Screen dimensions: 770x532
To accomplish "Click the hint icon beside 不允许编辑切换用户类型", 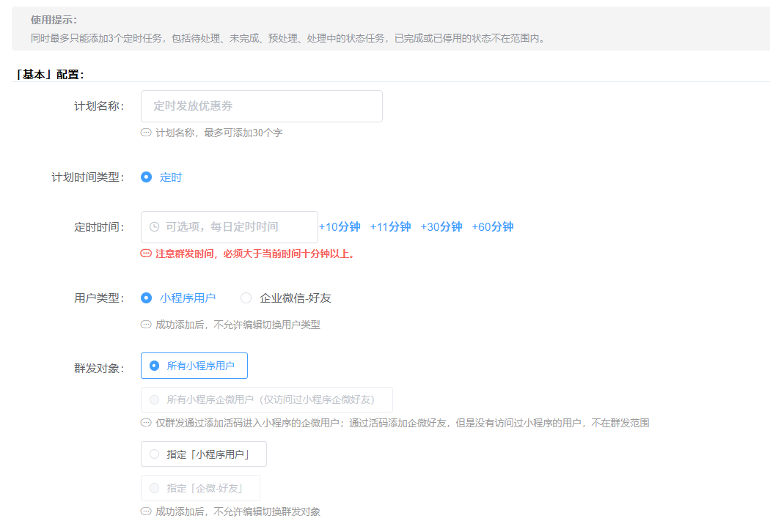I will [x=146, y=325].
